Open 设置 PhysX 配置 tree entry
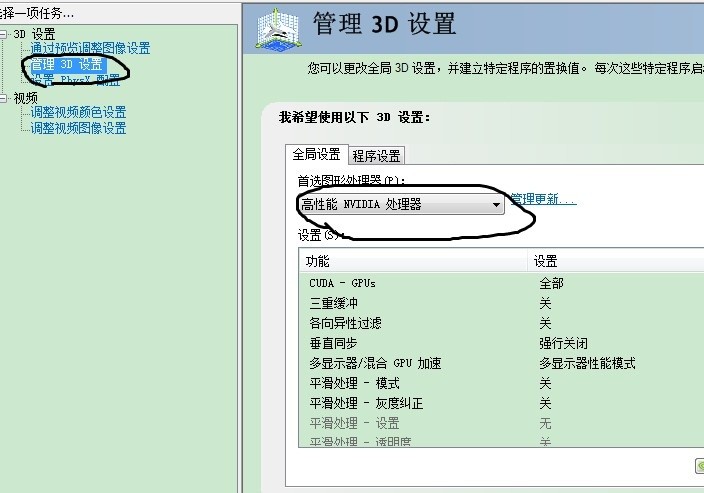Image resolution: width=704 pixels, height=493 pixels. 75,80
